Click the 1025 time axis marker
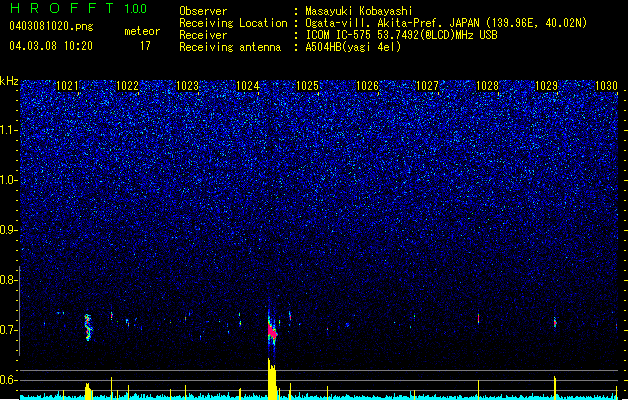629x400 pixels. click(x=307, y=86)
